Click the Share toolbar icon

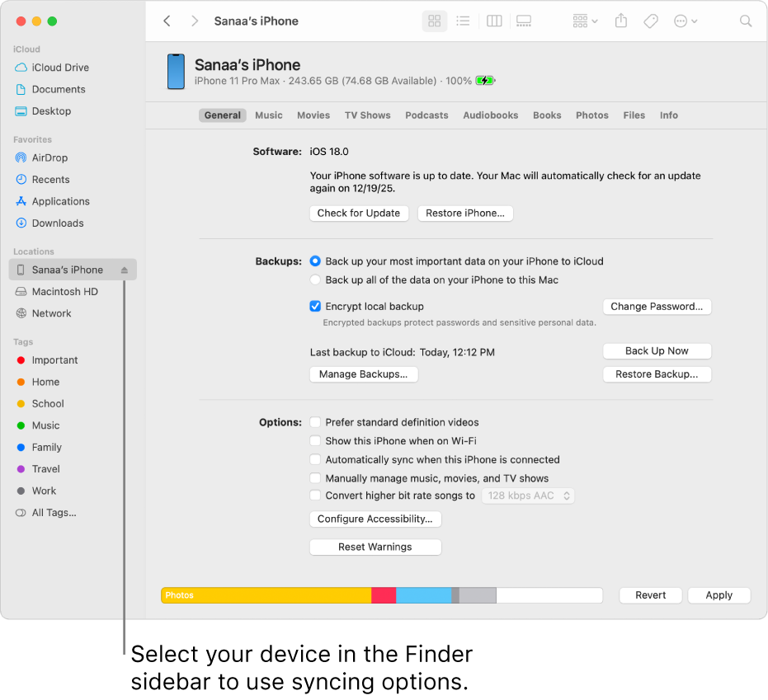pos(621,21)
